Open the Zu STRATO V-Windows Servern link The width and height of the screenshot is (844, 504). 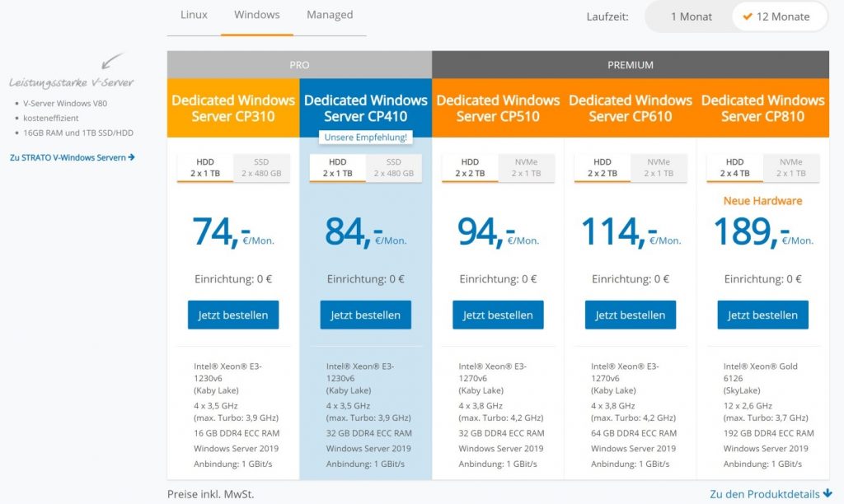[x=73, y=157]
